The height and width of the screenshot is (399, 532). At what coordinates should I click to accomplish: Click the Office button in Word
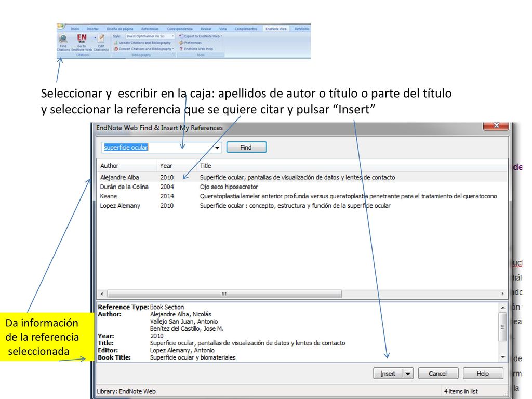pyautogui.click(x=61, y=26)
